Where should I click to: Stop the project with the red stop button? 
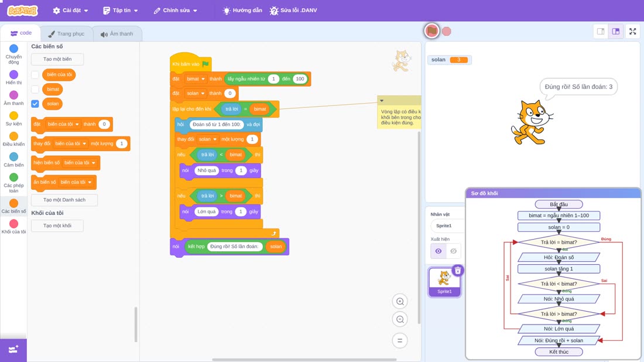pyautogui.click(x=447, y=31)
